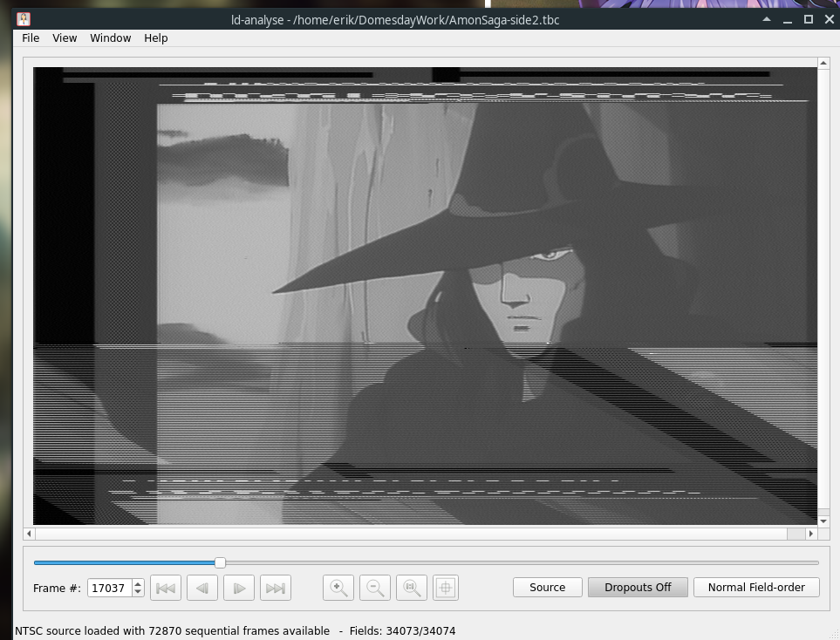Click the Source button

(548, 587)
